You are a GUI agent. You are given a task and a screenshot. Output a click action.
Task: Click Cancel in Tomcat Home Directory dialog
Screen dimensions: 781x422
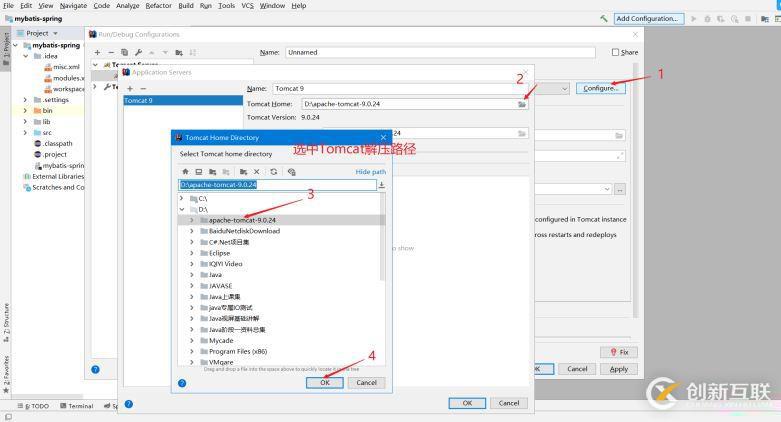[367, 383]
